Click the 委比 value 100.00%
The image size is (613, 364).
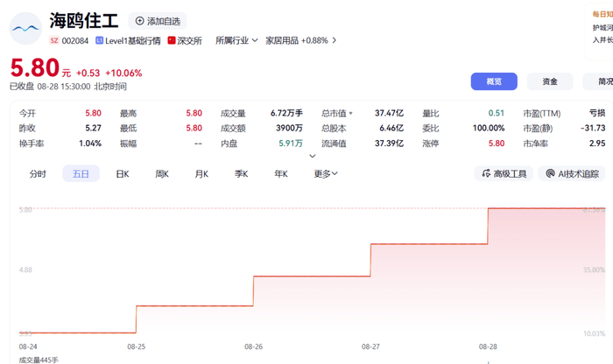coord(489,128)
